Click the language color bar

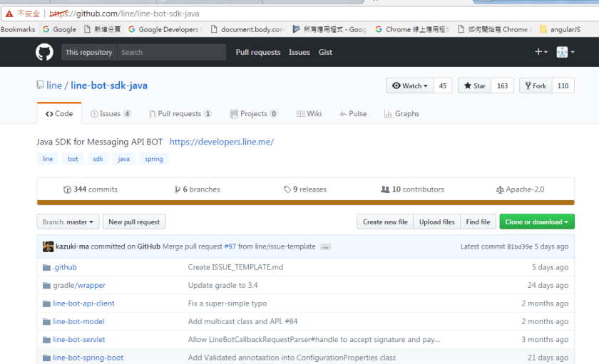[305, 203]
